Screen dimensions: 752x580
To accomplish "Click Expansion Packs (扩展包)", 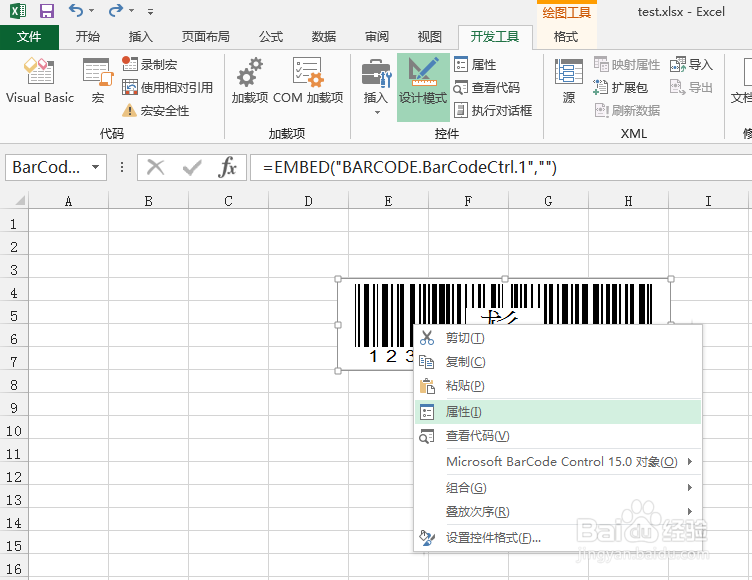I will (x=621, y=87).
